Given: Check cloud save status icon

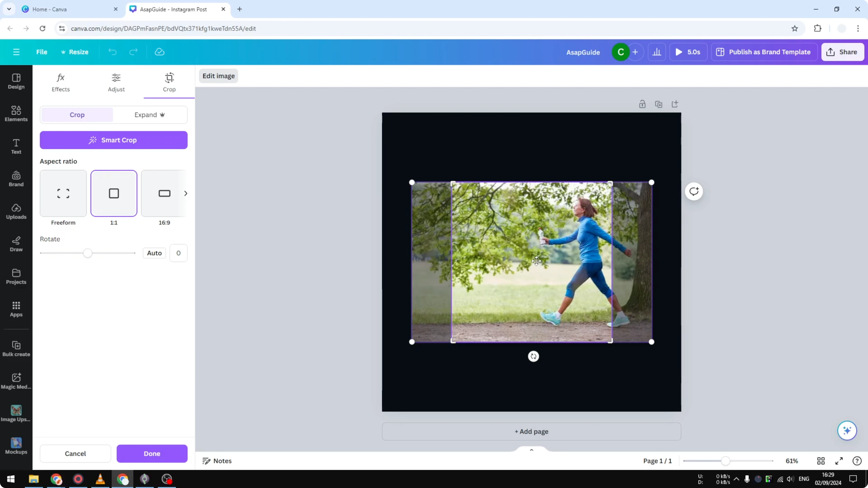Looking at the screenshot, I should [159, 52].
